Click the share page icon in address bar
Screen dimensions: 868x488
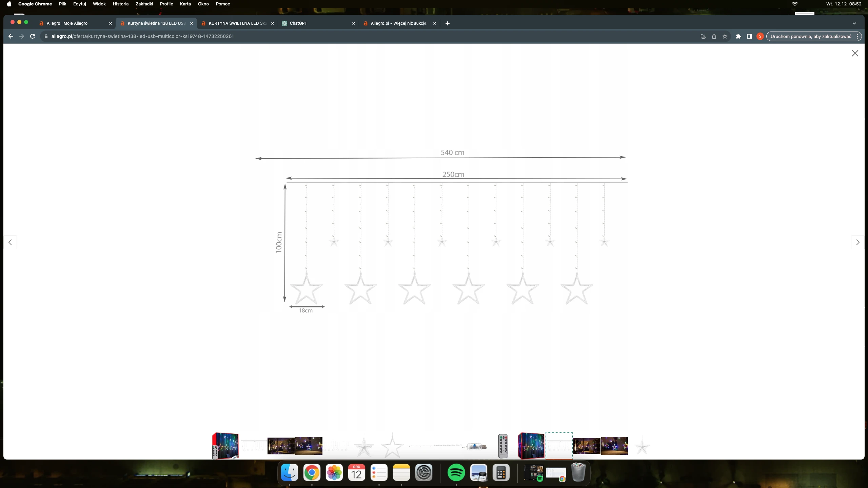[714, 36]
